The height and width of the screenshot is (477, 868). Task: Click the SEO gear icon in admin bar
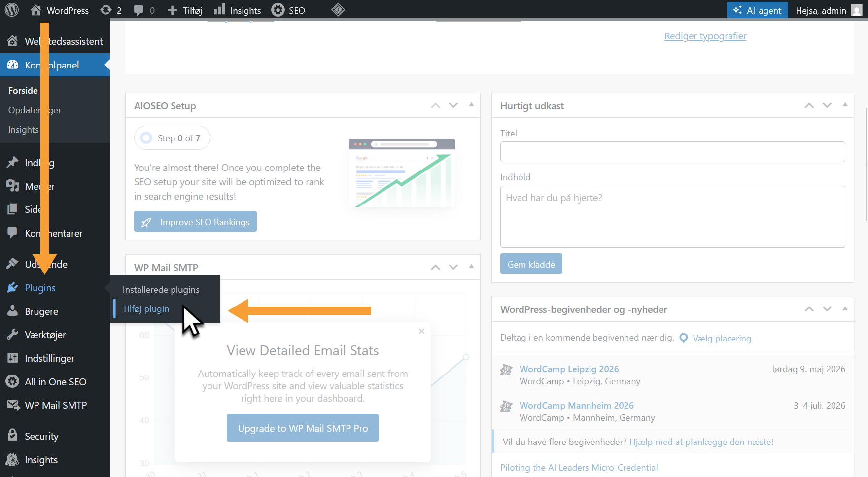(278, 10)
